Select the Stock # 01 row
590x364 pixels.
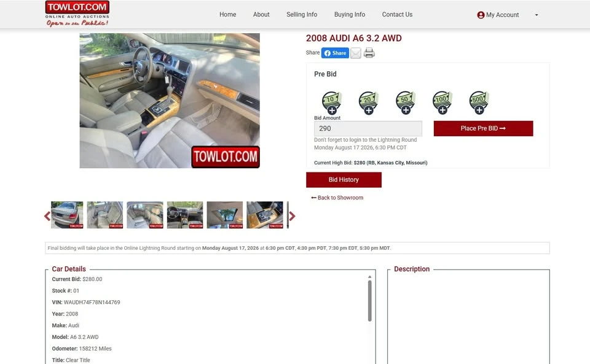tap(66, 290)
